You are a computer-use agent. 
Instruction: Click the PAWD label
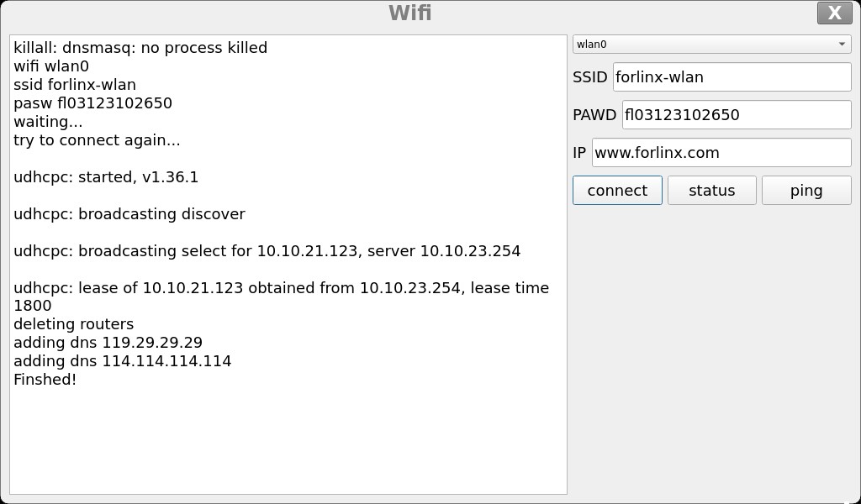pos(594,114)
